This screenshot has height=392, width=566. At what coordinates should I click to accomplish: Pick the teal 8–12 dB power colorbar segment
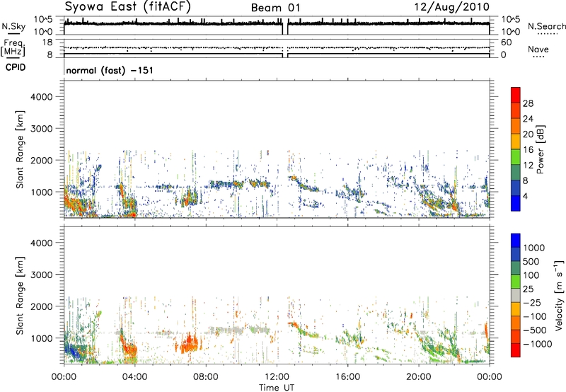[x=516, y=173]
